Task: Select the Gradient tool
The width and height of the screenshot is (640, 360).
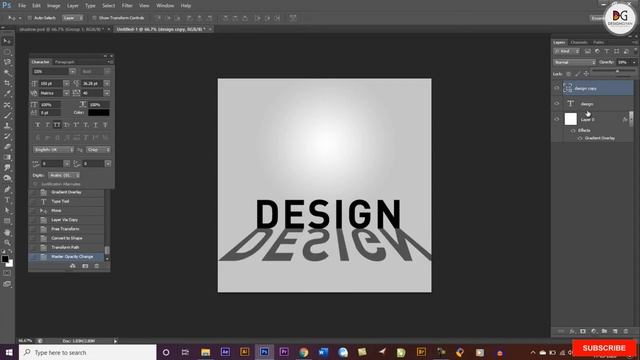Action: [x=7, y=157]
